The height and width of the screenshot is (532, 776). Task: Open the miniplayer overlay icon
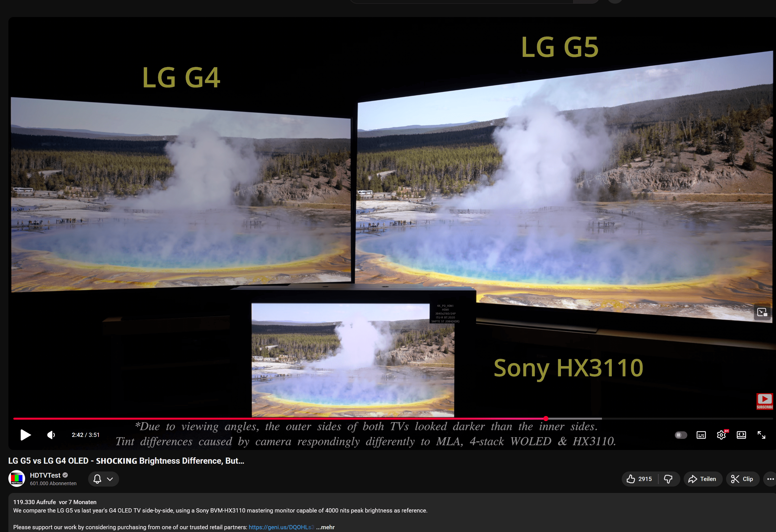coord(762,312)
